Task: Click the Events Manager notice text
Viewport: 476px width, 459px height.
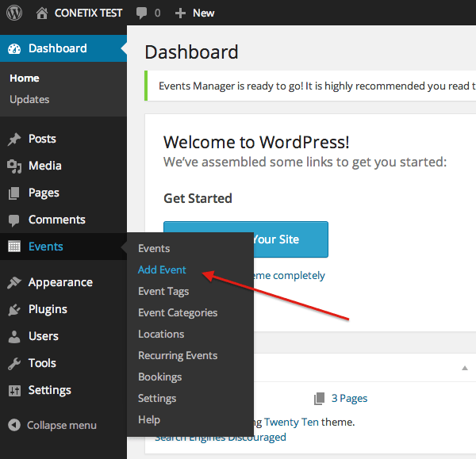Action: 317,86
